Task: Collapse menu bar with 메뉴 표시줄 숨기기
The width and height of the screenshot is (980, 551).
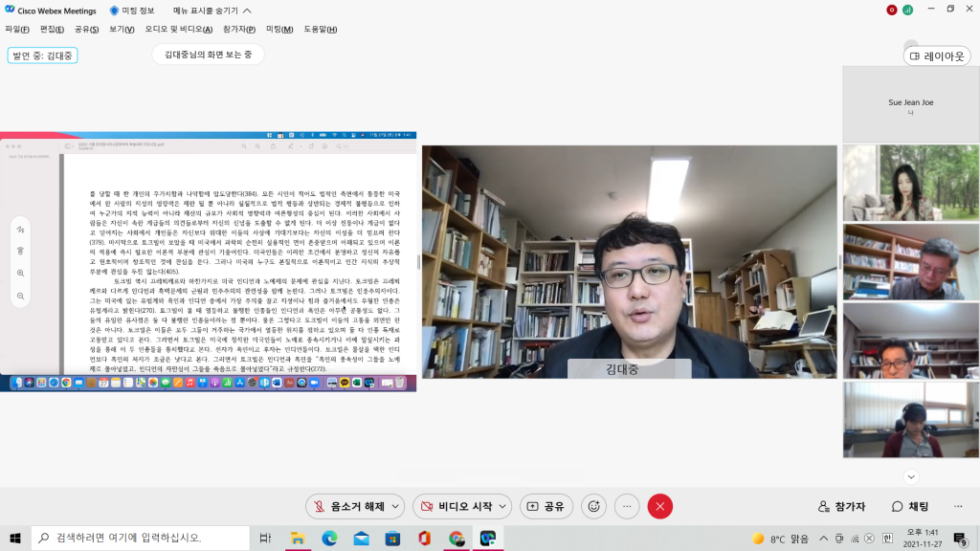Action: click(x=212, y=11)
